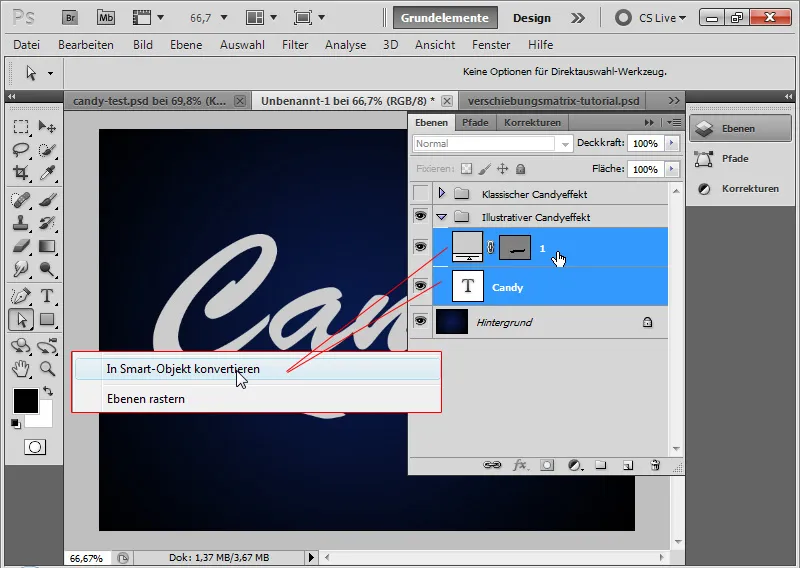Toggle lock image pixels

pyautogui.click(x=485, y=169)
